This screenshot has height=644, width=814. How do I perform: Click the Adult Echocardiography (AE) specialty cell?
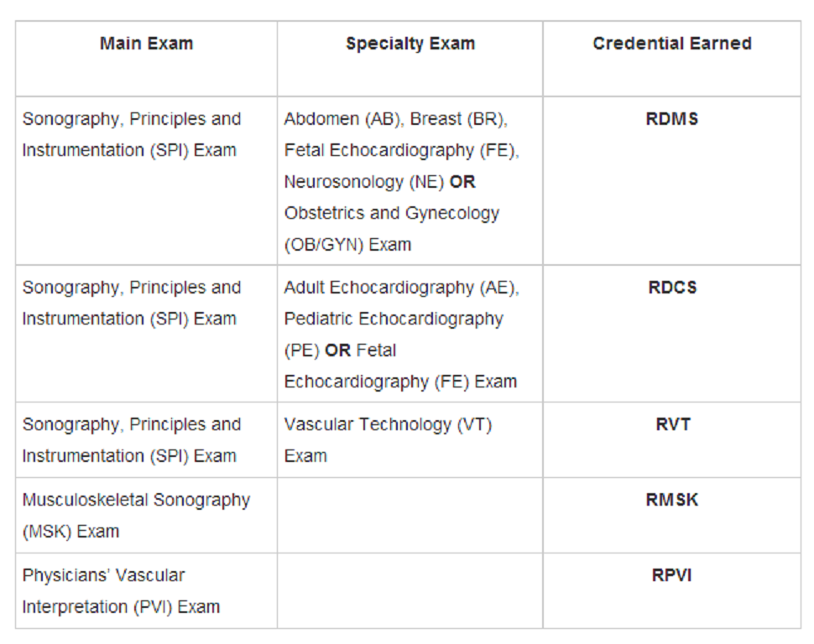(410, 334)
